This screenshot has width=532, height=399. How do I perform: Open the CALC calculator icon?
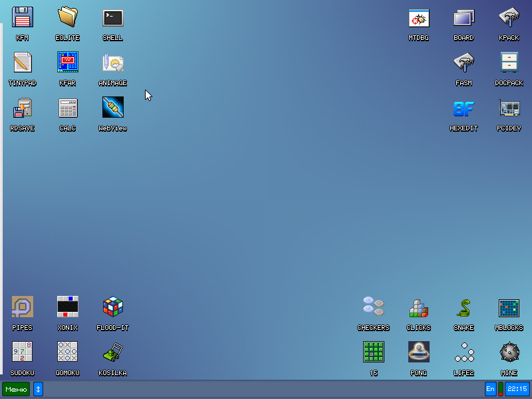tap(68, 108)
